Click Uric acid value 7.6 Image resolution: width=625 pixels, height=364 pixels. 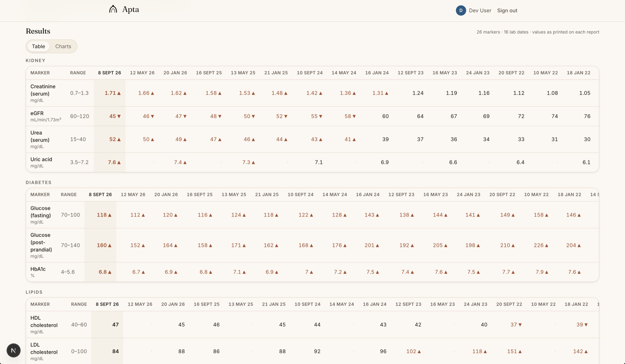(114, 162)
